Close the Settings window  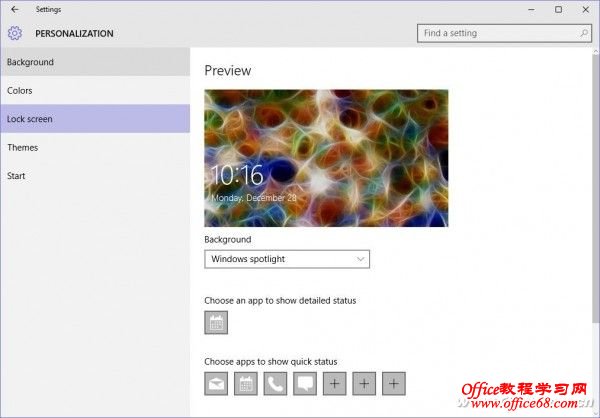(x=586, y=10)
